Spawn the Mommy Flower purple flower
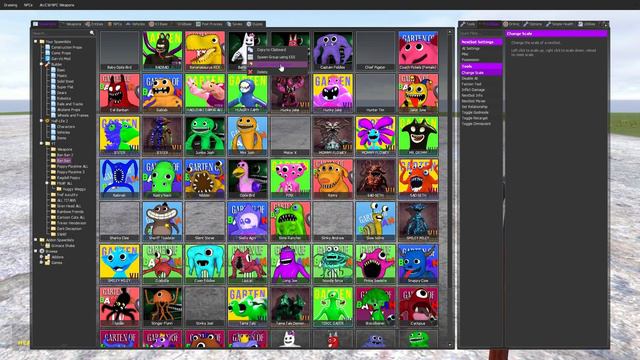 tap(375, 136)
